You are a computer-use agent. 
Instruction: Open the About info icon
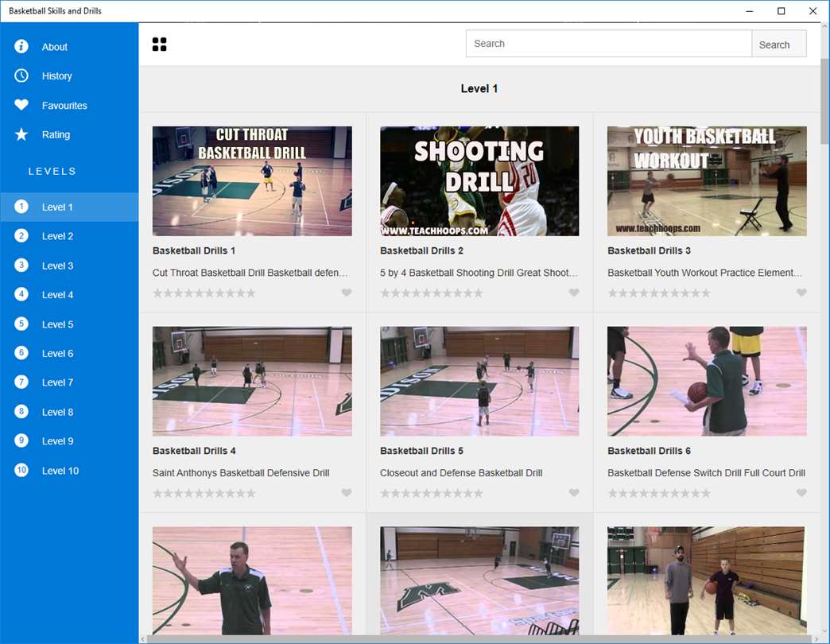(x=21, y=47)
